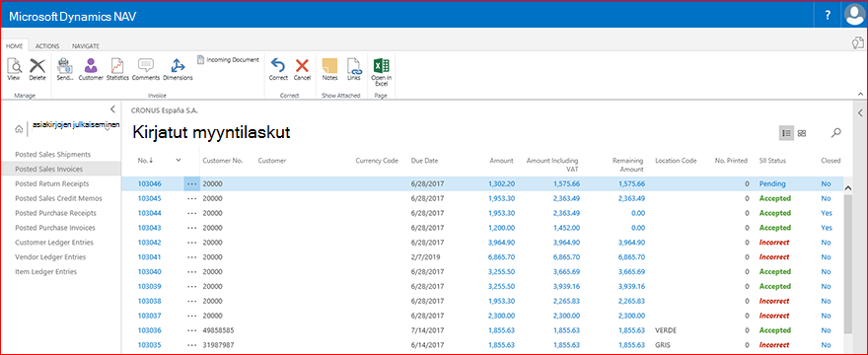Viewport: 868px width, 355px height.
Task: Open row menu for invoice 103046
Action: (x=192, y=183)
